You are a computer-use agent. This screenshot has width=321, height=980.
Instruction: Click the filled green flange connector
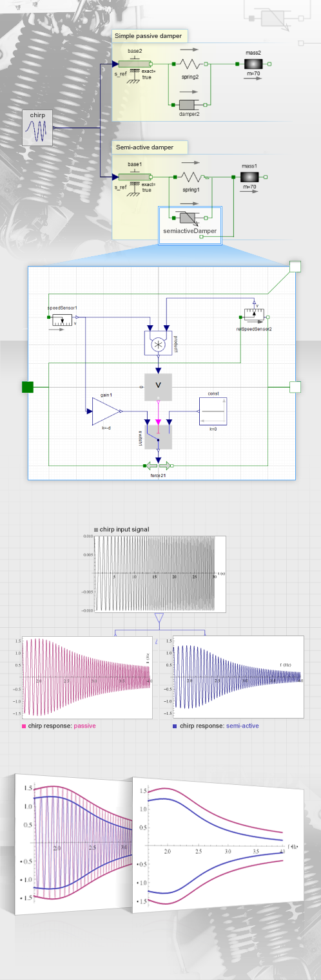click(x=28, y=387)
